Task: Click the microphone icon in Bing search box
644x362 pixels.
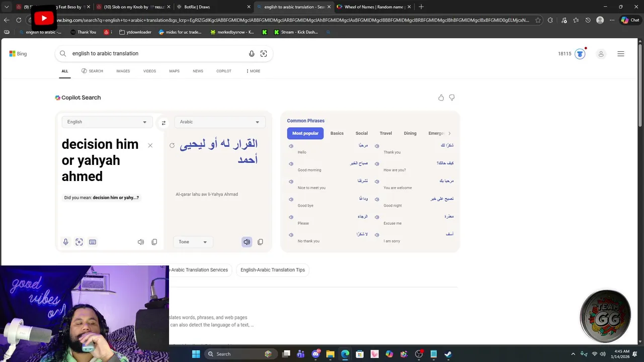Action: pyautogui.click(x=252, y=54)
